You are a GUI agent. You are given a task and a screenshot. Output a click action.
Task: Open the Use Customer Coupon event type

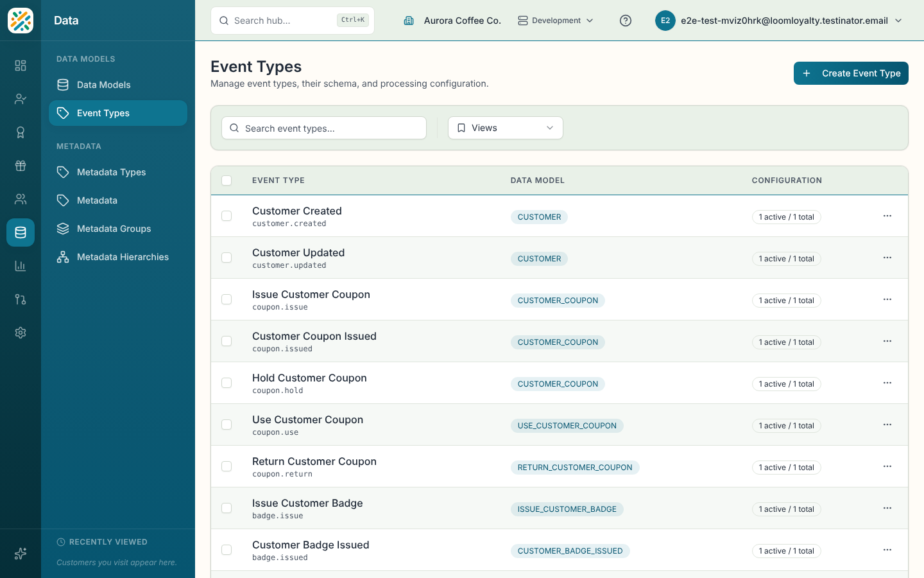click(x=307, y=419)
